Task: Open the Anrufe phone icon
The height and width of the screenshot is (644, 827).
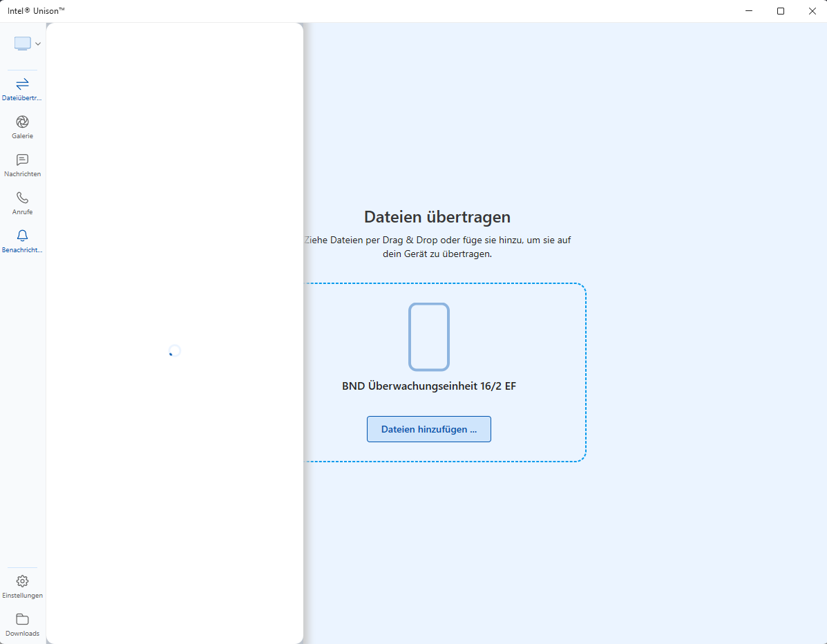Action: click(x=21, y=198)
